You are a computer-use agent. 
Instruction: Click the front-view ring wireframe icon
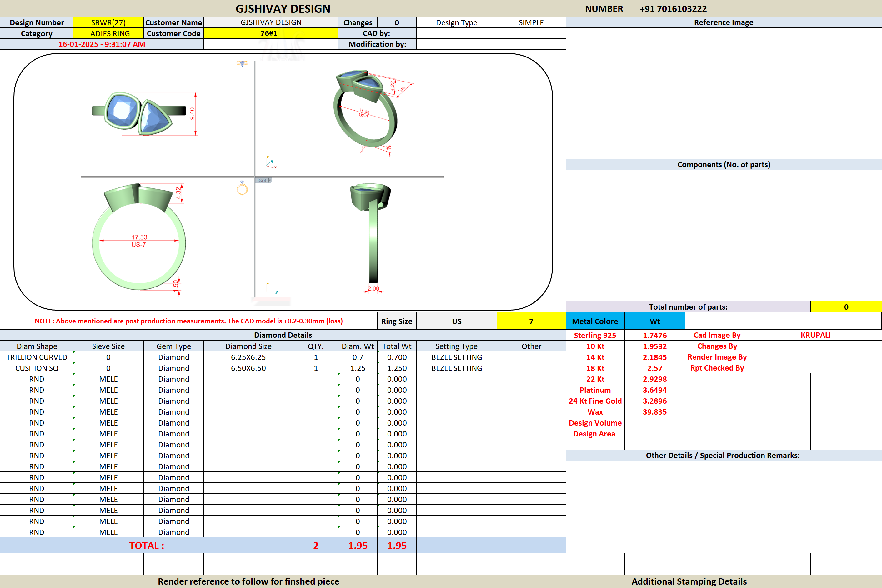(x=242, y=187)
